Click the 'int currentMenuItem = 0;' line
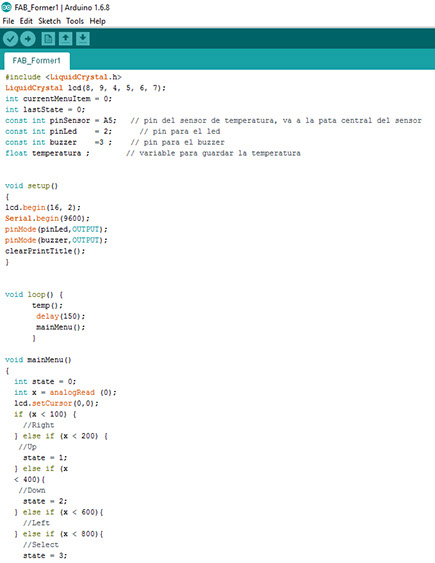This screenshot has width=435, height=563. tap(59, 99)
